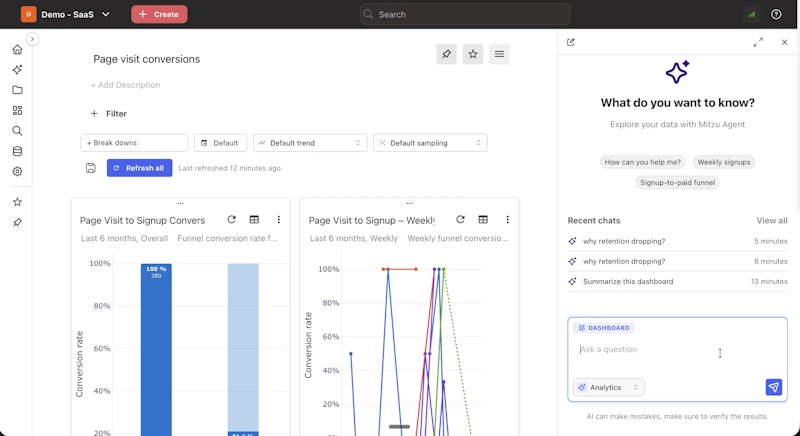This screenshot has width=800, height=436.
Task: Select the Weekly signups suggestion
Action: pyautogui.click(x=723, y=162)
